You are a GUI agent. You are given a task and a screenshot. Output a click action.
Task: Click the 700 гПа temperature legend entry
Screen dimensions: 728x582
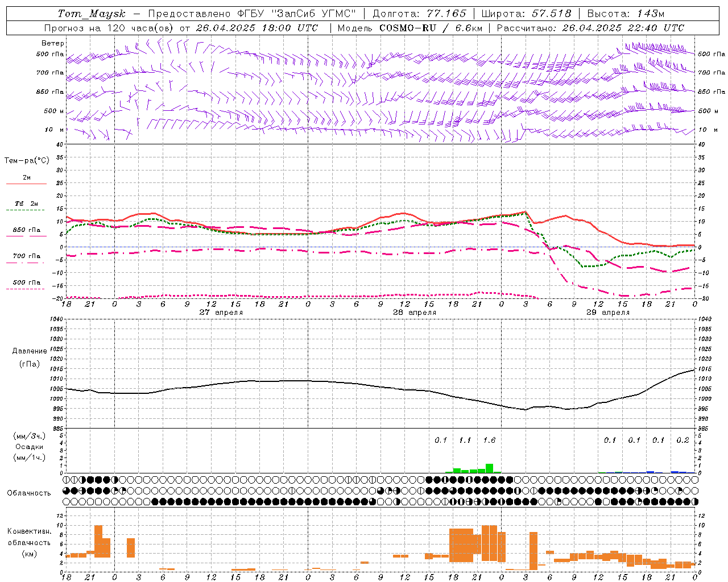point(27,256)
